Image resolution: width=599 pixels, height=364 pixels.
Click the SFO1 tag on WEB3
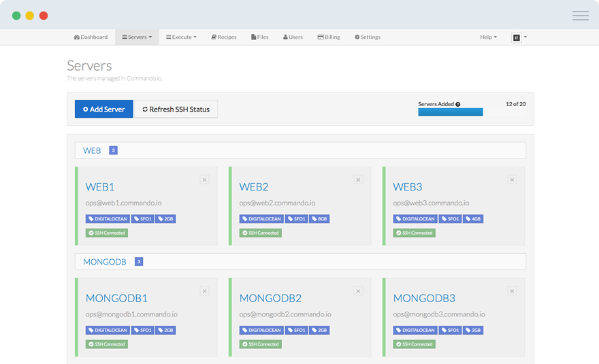[x=450, y=219]
